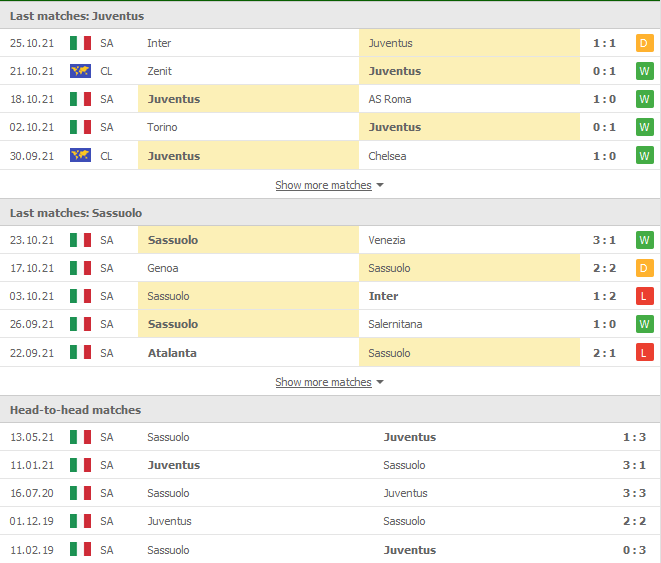Click Champions League flag icon on Zenit row
This screenshot has height=563, width=661.
pos(80,71)
